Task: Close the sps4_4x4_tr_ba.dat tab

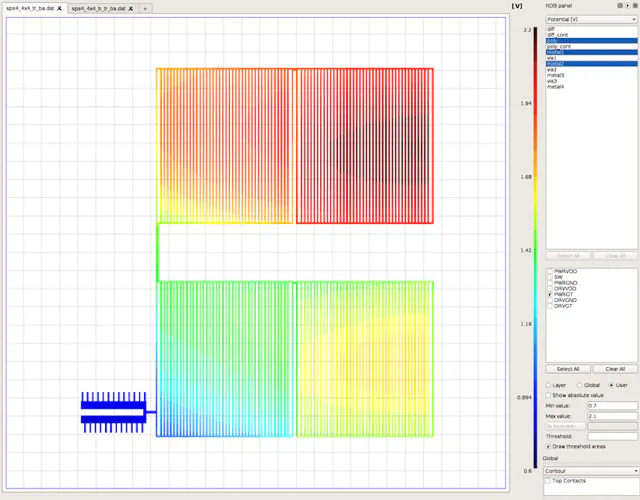Action: tap(59, 8)
